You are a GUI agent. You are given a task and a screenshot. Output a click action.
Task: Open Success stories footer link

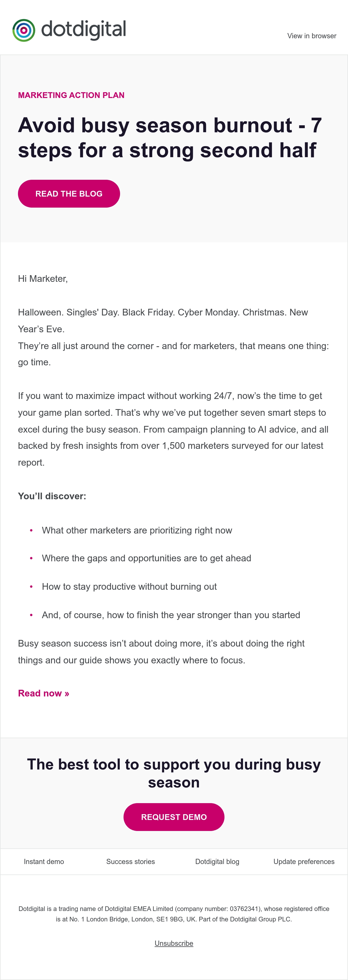click(x=130, y=862)
